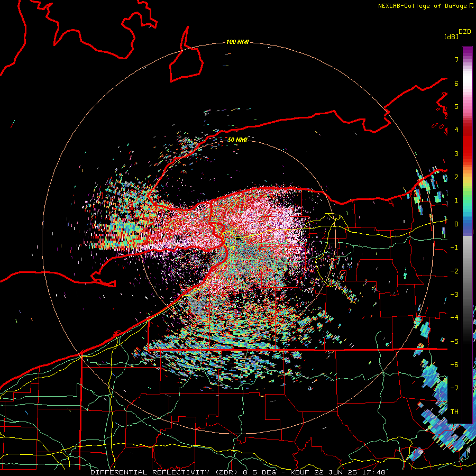The image size is (476, 476).
Task: Click the 3 value on color scale
Action: 456,153
